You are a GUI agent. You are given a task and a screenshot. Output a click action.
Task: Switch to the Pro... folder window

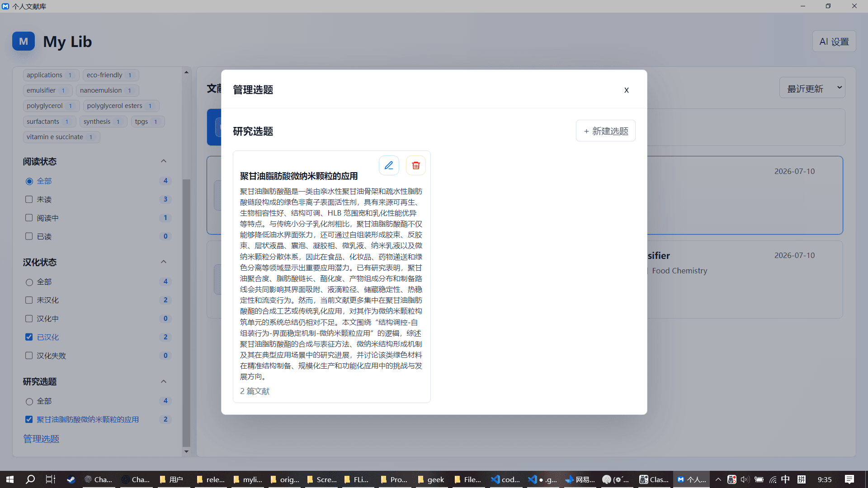pyautogui.click(x=395, y=479)
